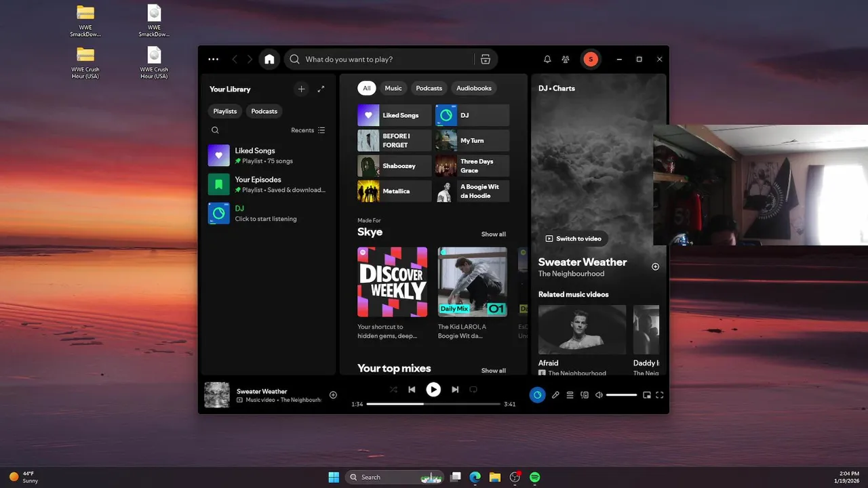Add Sweater Weather from the right panel plus icon
Image resolution: width=868 pixels, height=488 pixels.
[655, 266]
